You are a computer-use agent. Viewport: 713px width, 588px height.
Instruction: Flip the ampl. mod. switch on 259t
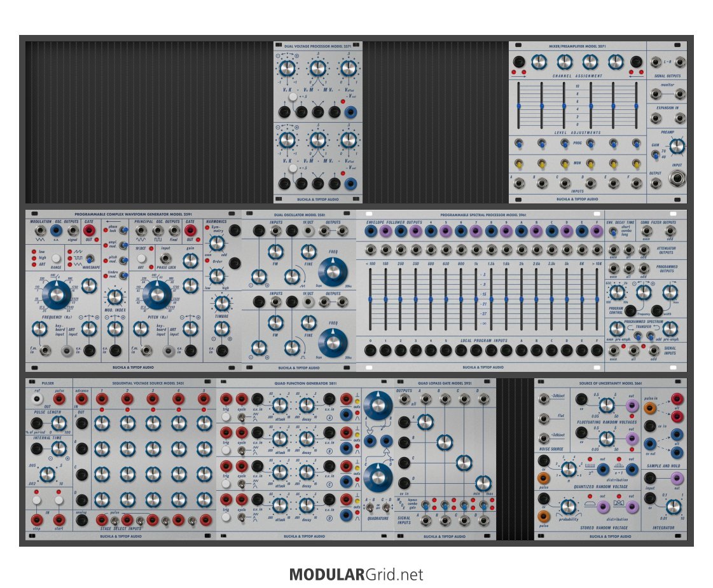[x=123, y=245]
